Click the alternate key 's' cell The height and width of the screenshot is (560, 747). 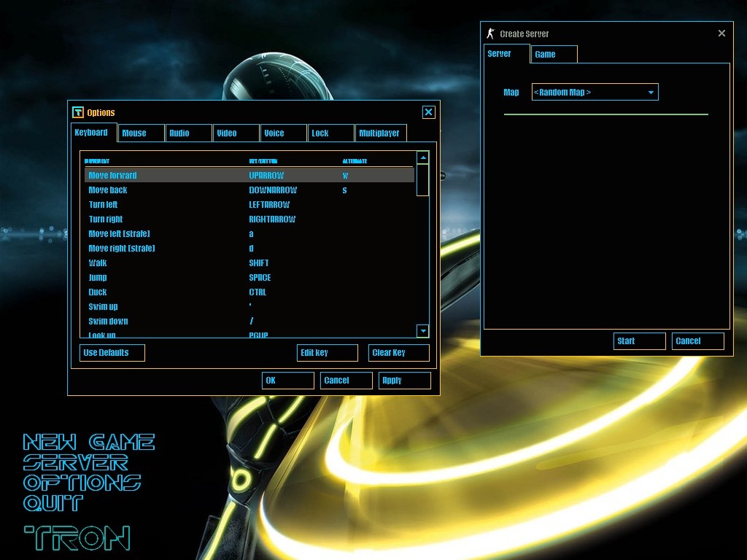point(344,190)
